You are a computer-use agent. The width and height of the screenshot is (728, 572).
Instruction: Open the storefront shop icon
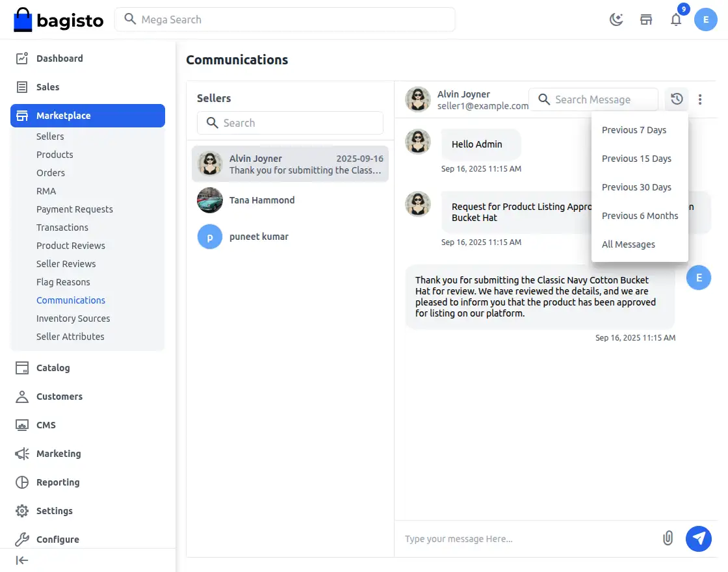tap(646, 19)
